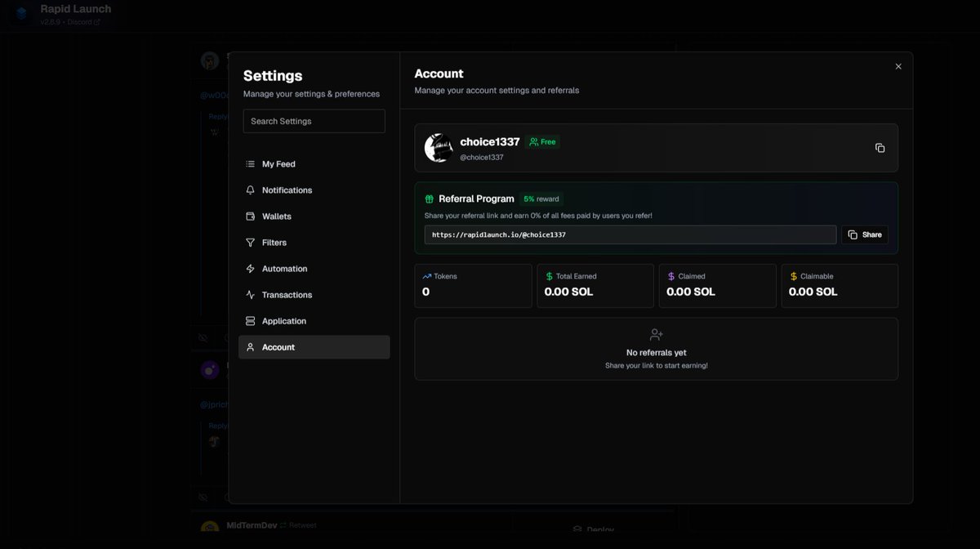Copy account info for choice1337
This screenshot has width=980, height=549.
[x=880, y=148]
